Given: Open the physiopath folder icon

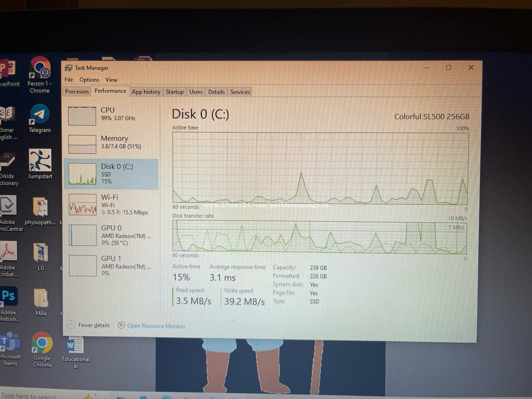Looking at the screenshot, I should pos(40,207).
